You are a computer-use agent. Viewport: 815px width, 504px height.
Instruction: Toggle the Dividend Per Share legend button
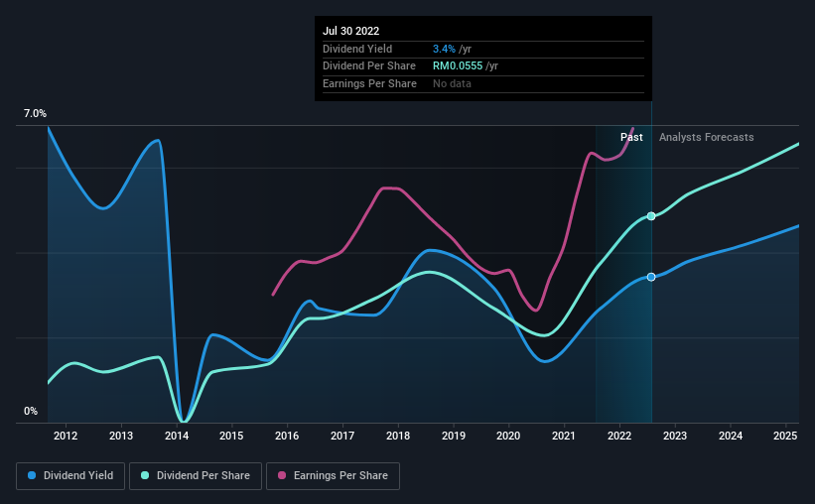point(196,476)
